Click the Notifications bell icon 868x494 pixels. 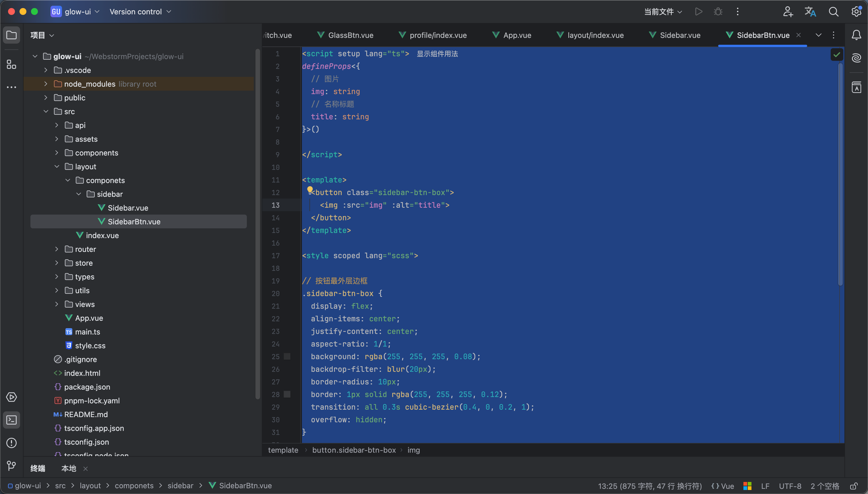pyautogui.click(x=856, y=35)
